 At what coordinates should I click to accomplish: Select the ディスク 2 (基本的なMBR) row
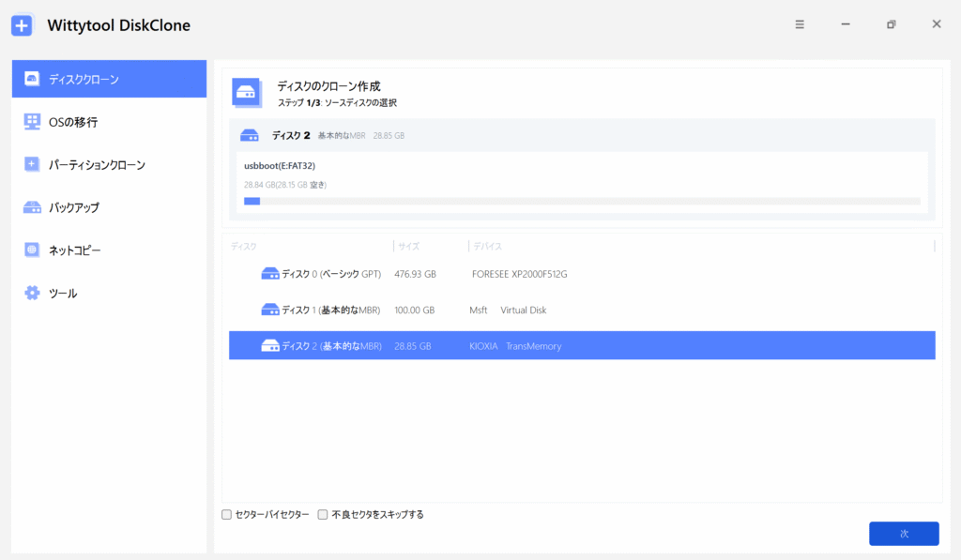tap(582, 345)
